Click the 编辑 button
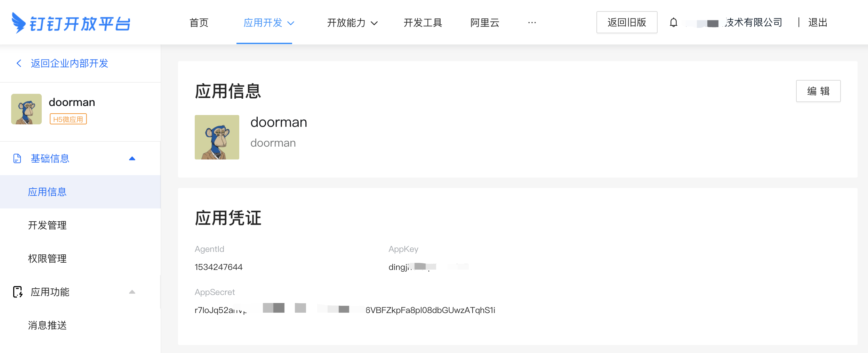 tap(818, 91)
